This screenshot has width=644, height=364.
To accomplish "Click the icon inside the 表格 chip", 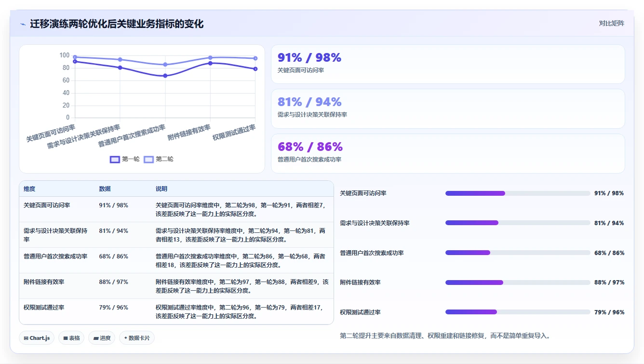I will click(x=66, y=338).
